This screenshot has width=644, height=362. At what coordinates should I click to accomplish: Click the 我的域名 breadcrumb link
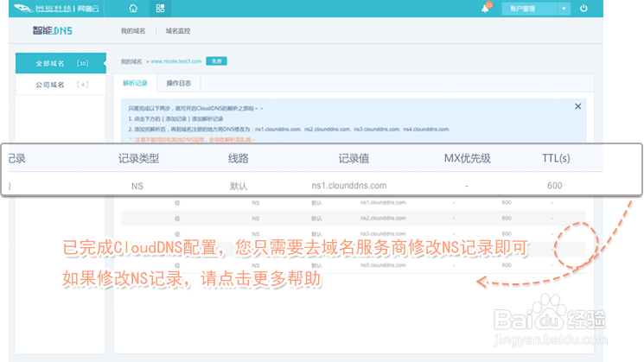click(x=131, y=61)
